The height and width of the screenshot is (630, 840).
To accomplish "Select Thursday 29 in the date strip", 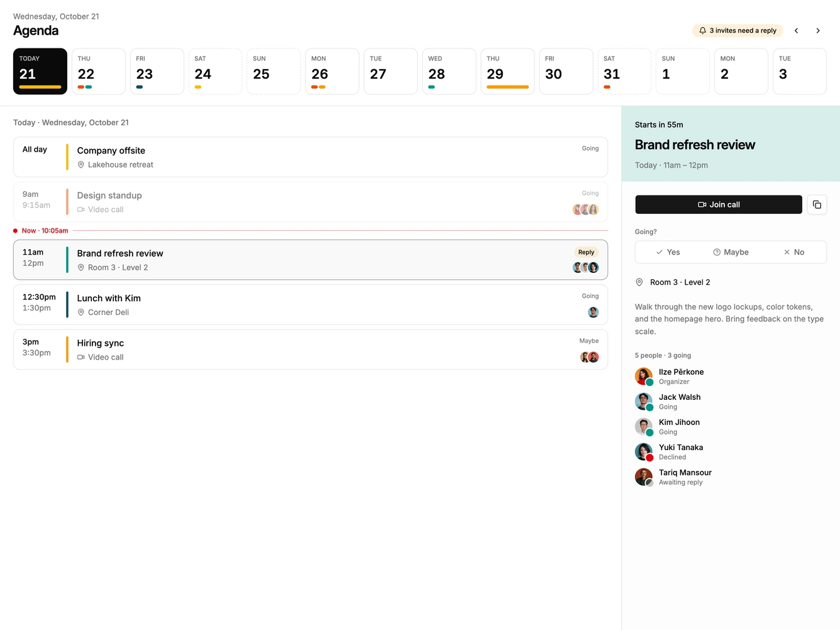I will (507, 72).
